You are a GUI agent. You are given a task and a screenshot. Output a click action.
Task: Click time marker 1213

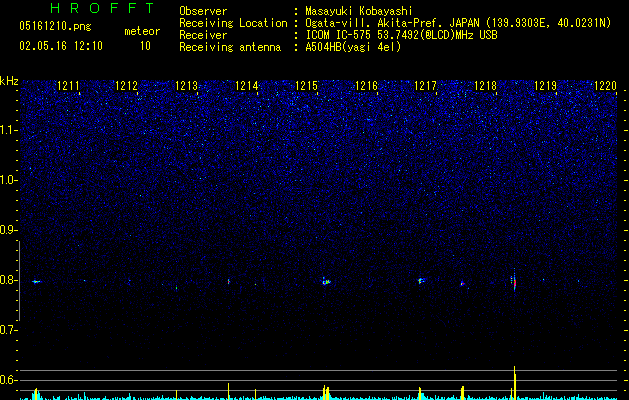187,86
